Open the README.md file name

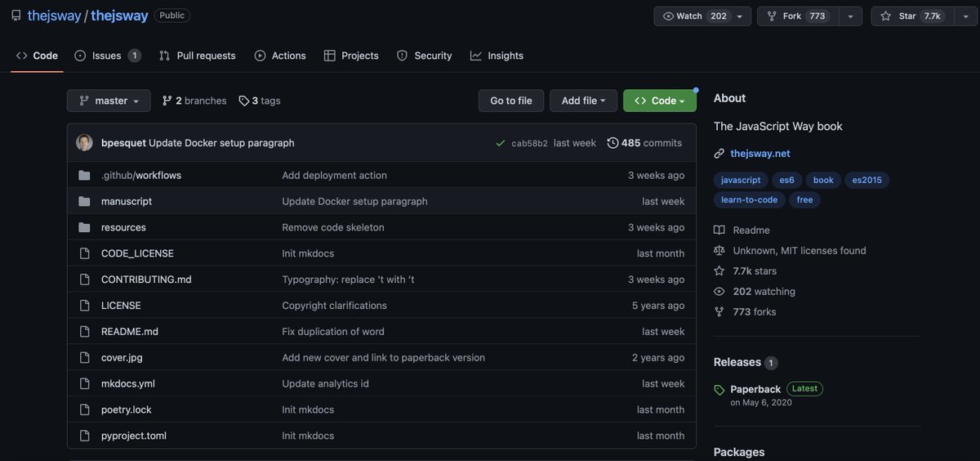click(130, 332)
